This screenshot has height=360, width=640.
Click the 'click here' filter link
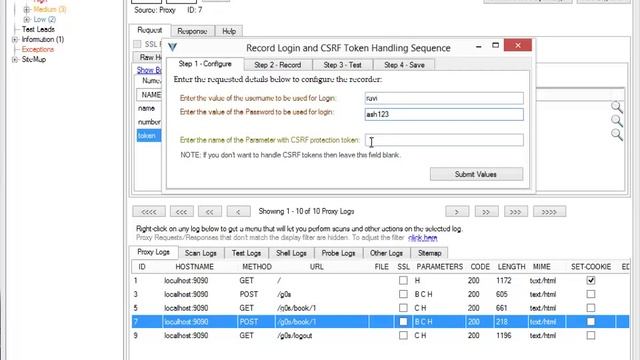(423, 238)
